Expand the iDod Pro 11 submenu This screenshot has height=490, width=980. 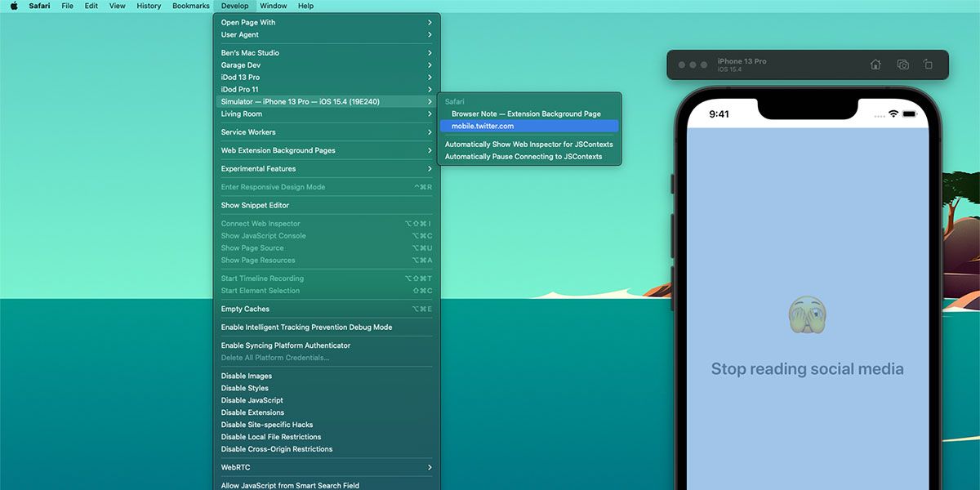pos(327,89)
